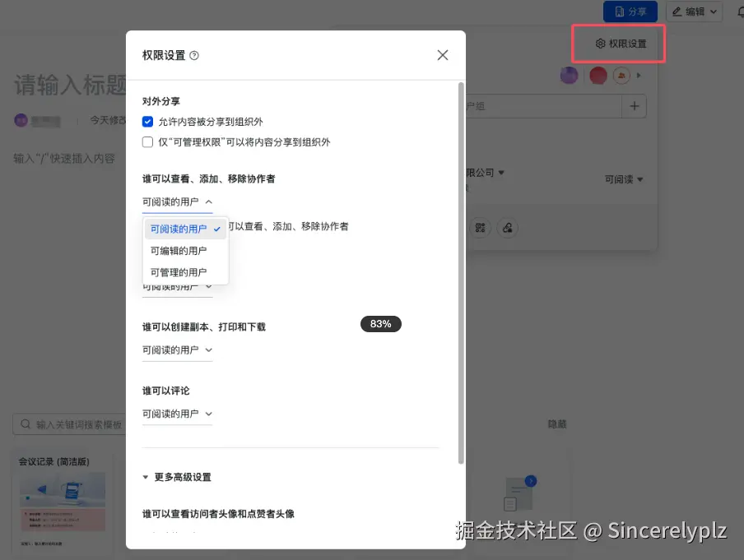The width and height of the screenshot is (744, 560).
Task: Click the copy-link lock icon beside the QR code
Action: point(508,228)
